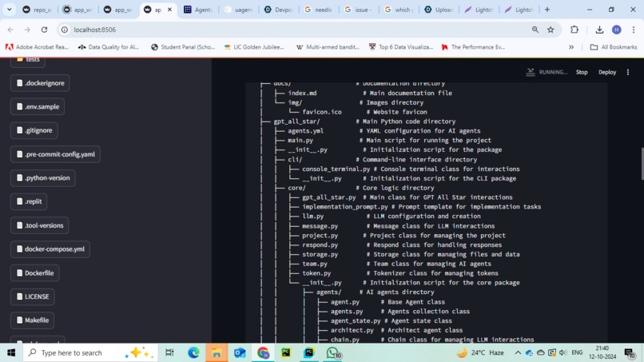Select the .python-version file button
The height and width of the screenshot is (362, 644).
coord(42,178)
